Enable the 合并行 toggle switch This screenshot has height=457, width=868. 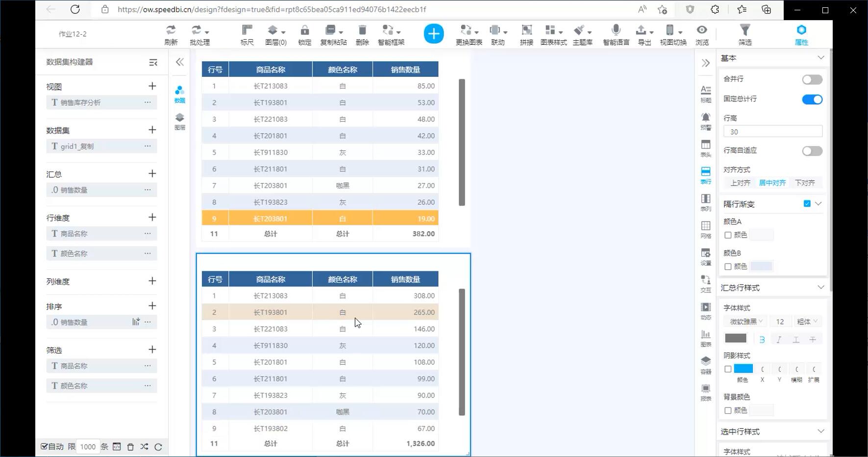coord(812,79)
